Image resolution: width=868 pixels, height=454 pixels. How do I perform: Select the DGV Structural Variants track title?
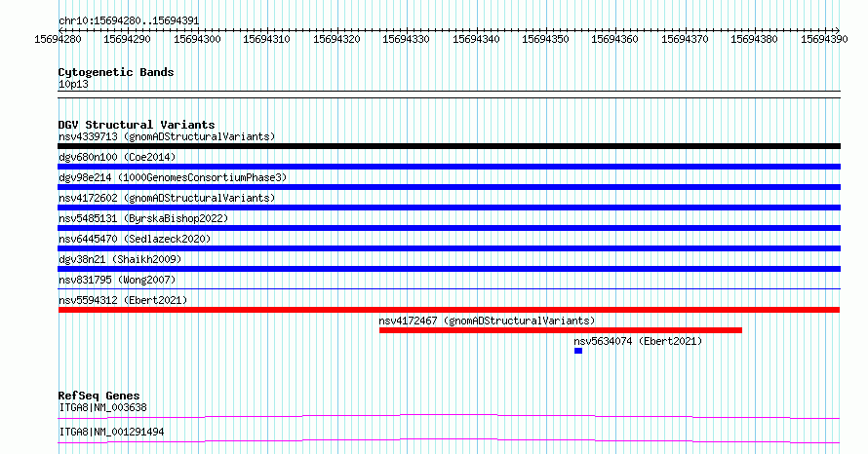coord(137,125)
